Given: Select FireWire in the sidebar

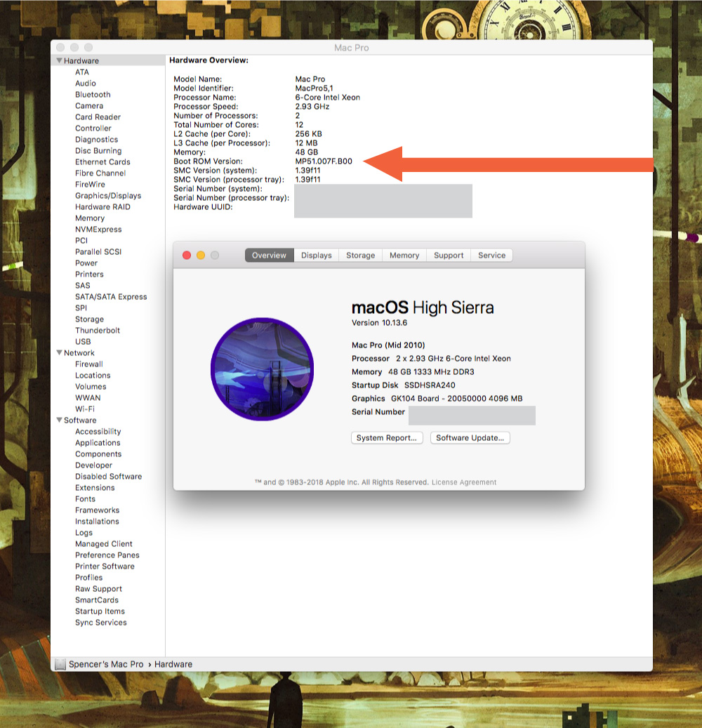Looking at the screenshot, I should pos(90,185).
